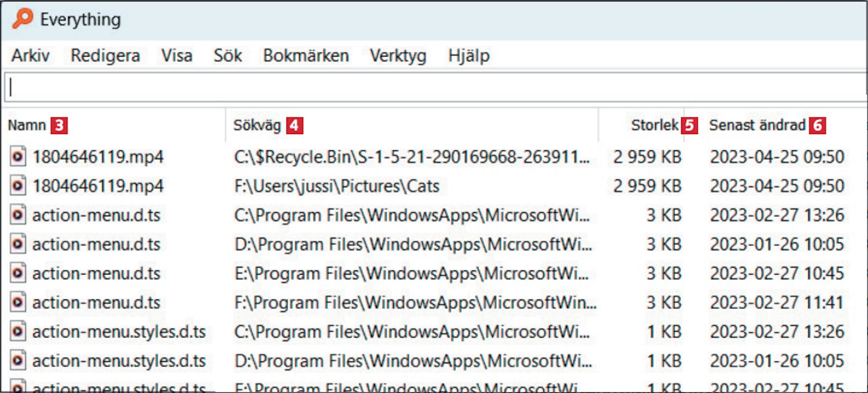Click the Everything magnifier app icon
Screen dimensions: 868x393
(23, 18)
